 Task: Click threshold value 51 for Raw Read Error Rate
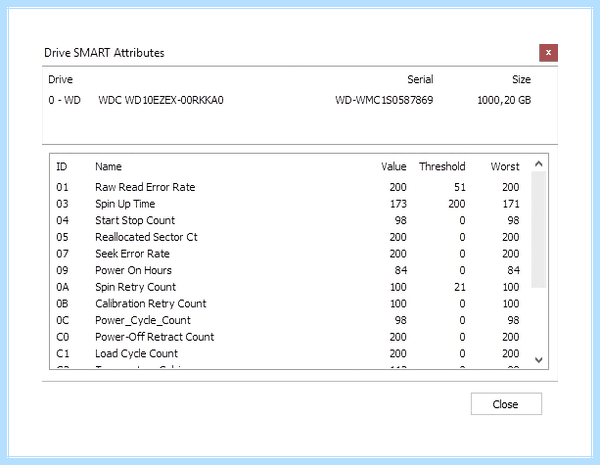click(x=460, y=187)
